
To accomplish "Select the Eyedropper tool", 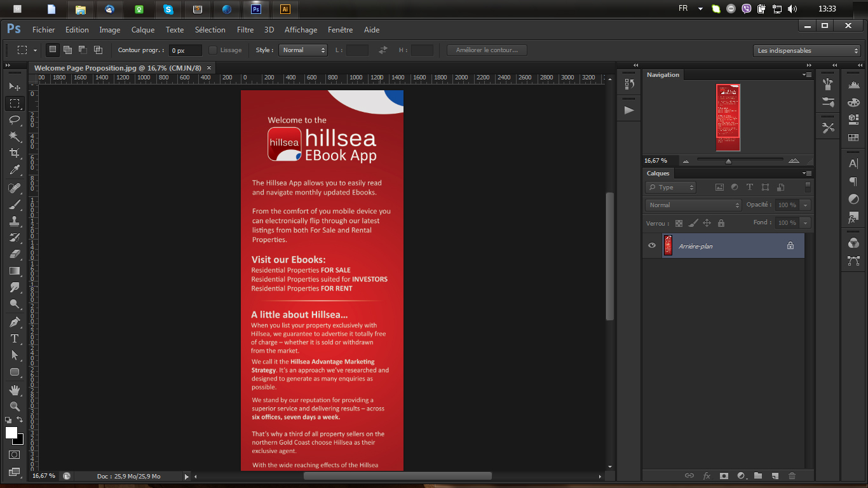I will pyautogui.click(x=15, y=170).
